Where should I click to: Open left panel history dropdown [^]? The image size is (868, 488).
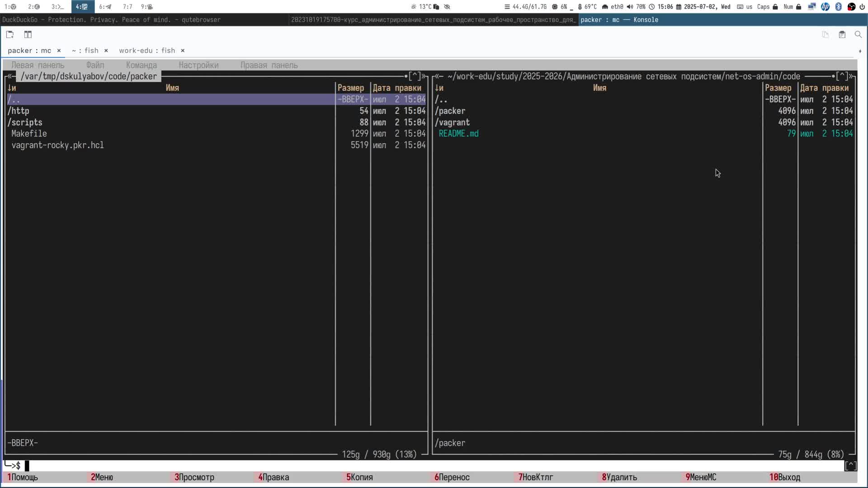pyautogui.click(x=415, y=76)
